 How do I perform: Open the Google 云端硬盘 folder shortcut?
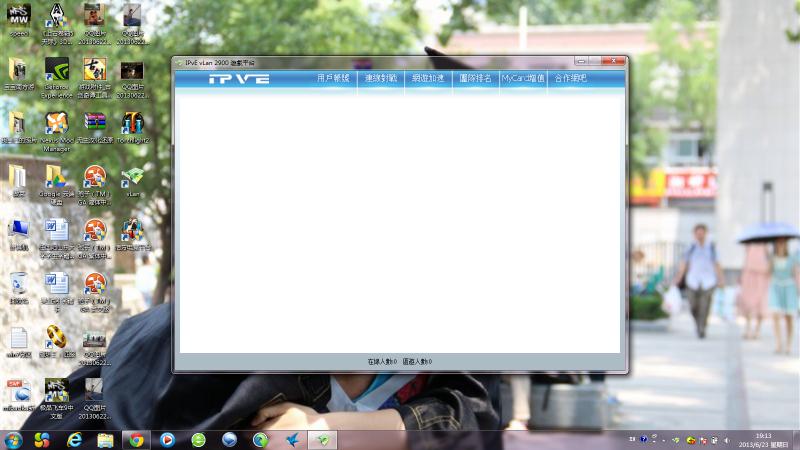point(57,185)
